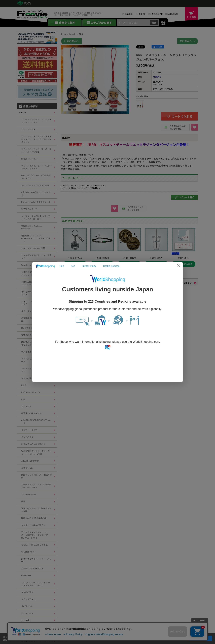The height and width of the screenshot is (644, 215).
Task: Click the J.O.C.R product thumbnail
Action: 184,240
